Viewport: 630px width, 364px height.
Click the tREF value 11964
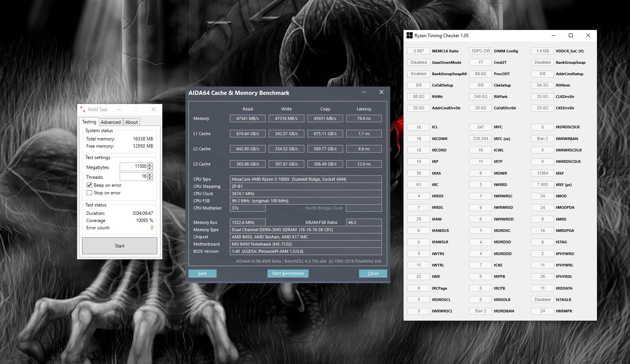point(543,173)
